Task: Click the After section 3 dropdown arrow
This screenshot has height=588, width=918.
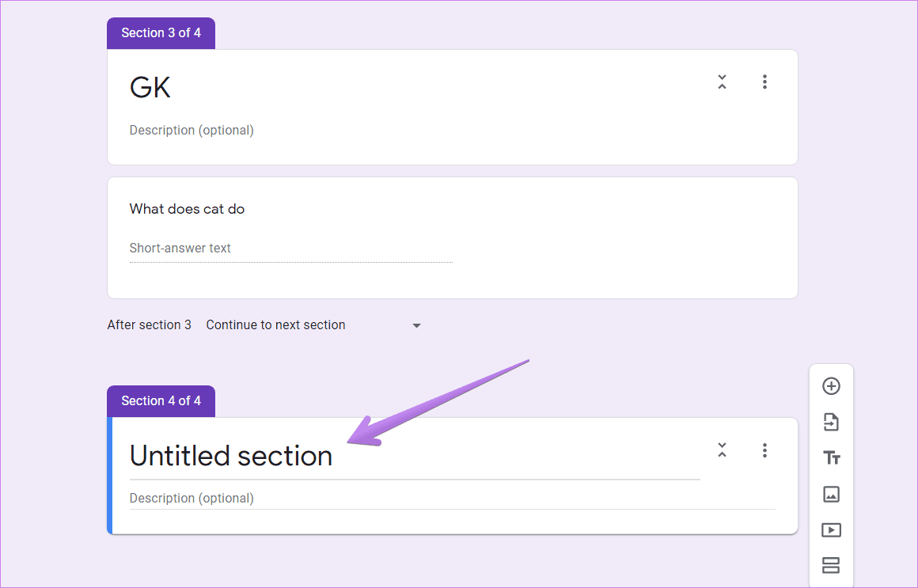Action: pyautogui.click(x=416, y=325)
